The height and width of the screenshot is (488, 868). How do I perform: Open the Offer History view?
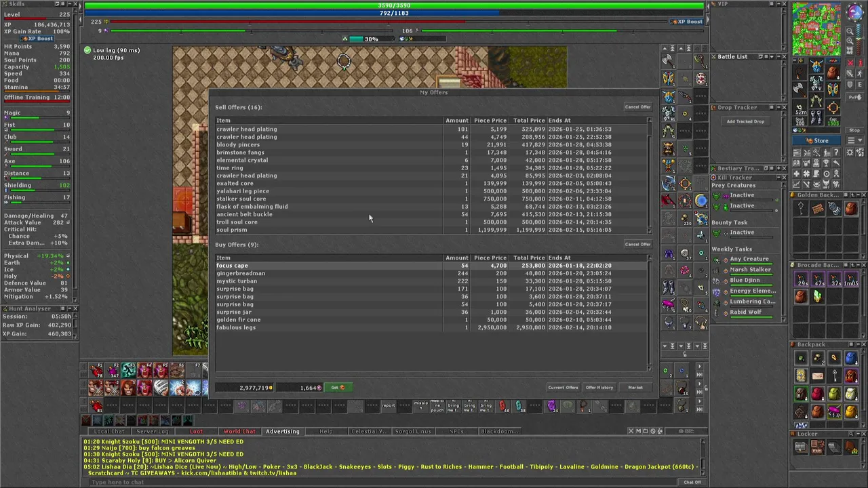click(x=599, y=388)
